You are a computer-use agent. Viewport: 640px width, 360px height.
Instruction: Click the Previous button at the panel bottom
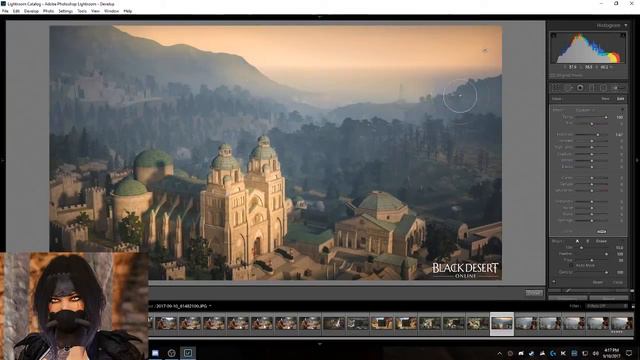pos(568,298)
